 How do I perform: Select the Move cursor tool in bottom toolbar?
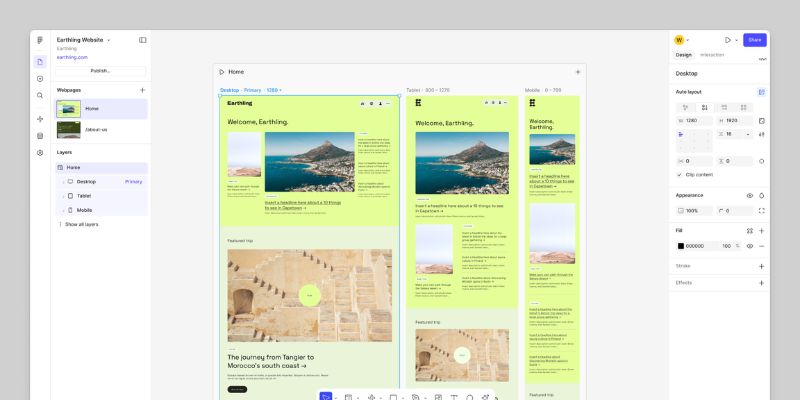pyautogui.click(x=325, y=397)
